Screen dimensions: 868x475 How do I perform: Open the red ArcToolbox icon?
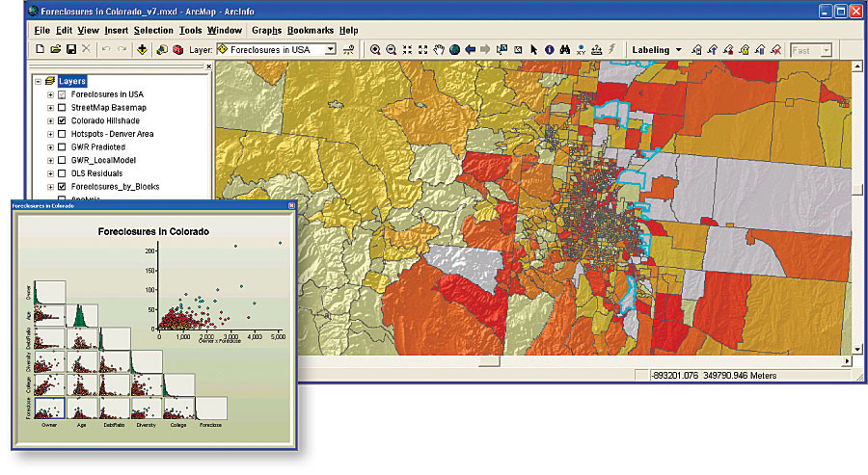177,50
